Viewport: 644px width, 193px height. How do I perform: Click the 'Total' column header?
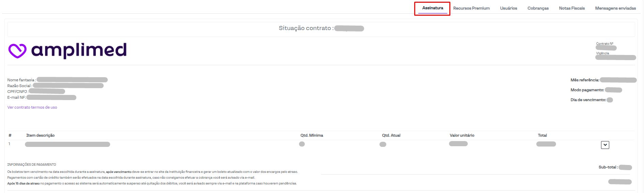click(x=542, y=136)
